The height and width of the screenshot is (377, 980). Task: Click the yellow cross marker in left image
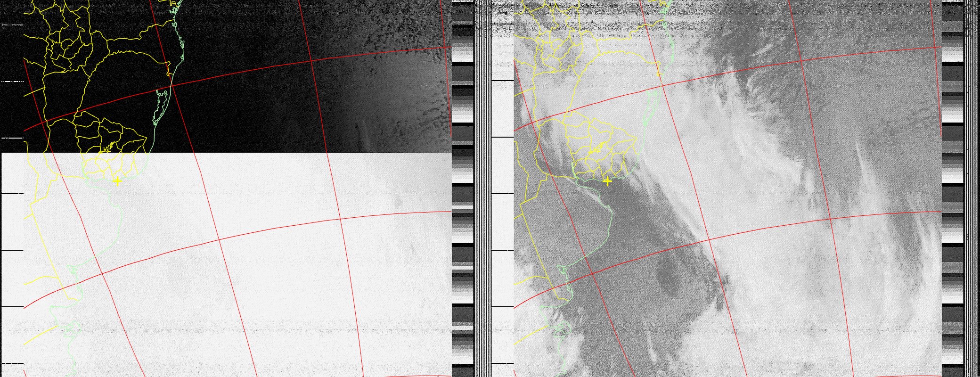[117, 181]
